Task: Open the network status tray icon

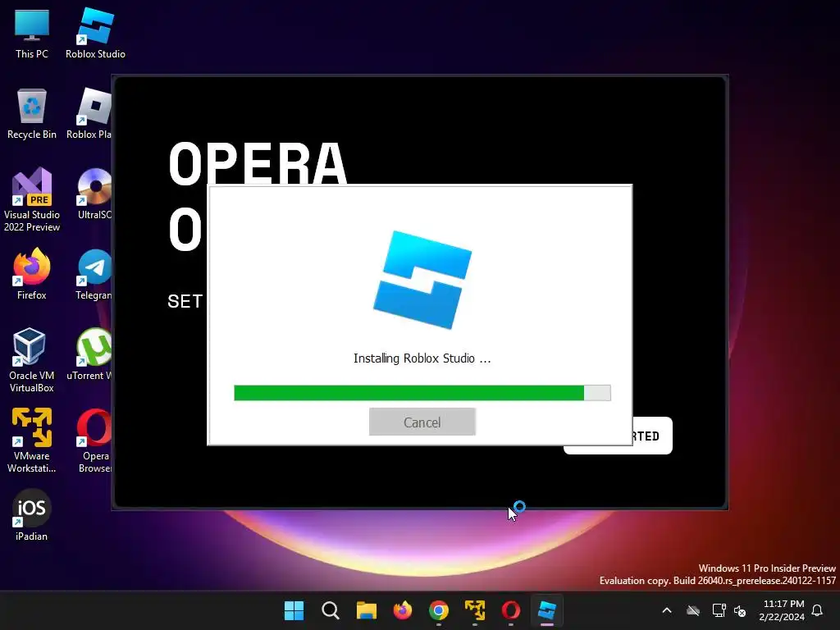Action: (719, 610)
